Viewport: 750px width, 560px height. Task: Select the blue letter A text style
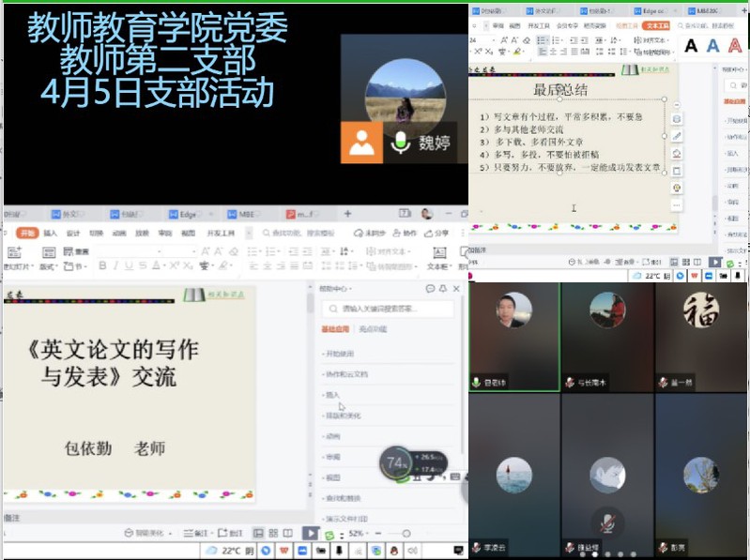pyautogui.click(x=712, y=45)
